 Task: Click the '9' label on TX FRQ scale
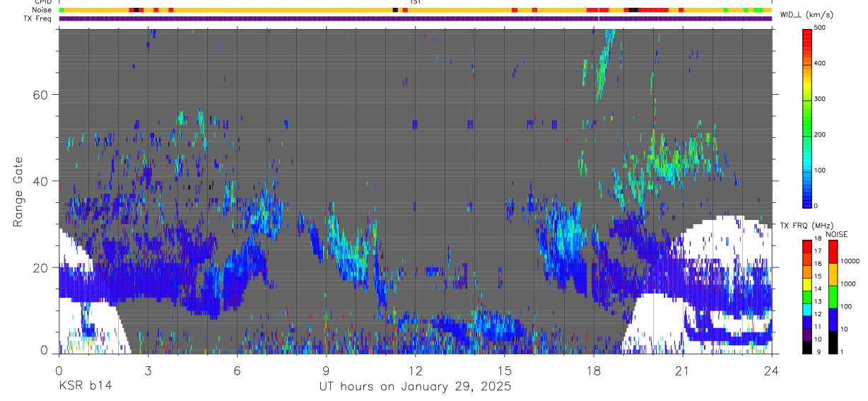pyautogui.click(x=819, y=351)
